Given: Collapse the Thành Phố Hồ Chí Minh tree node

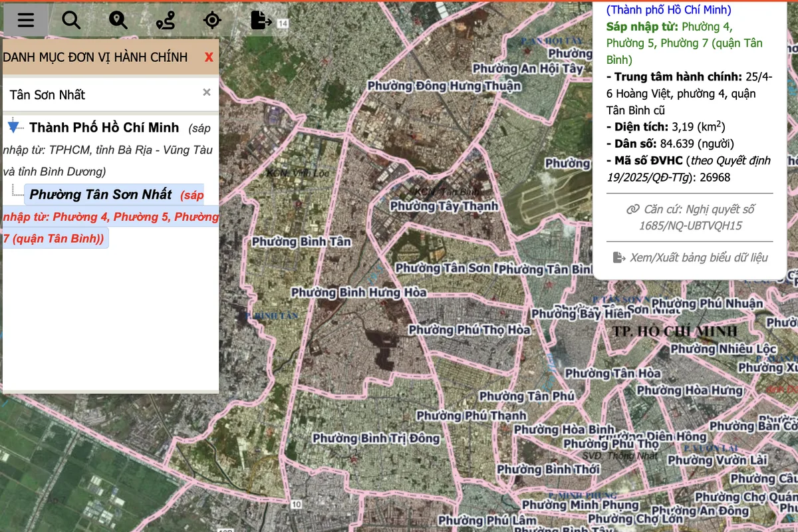Looking at the screenshot, I should [13, 126].
